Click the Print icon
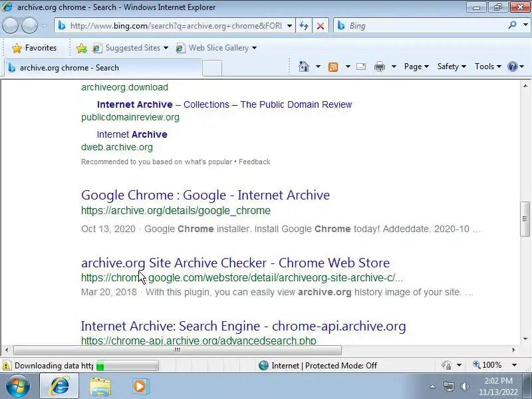Image resolution: width=532 pixels, height=399 pixels. coord(379,66)
